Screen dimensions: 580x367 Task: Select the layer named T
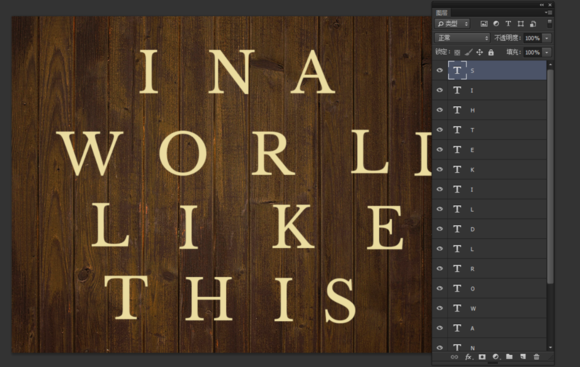(x=497, y=130)
